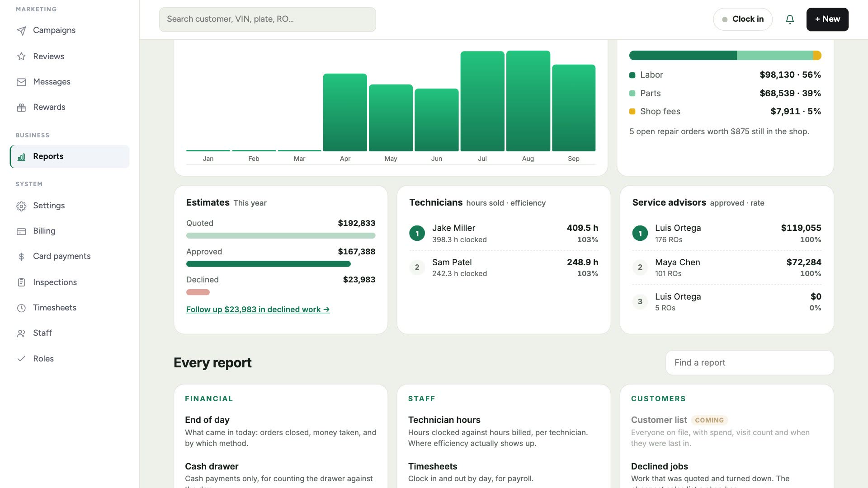
Task: Open the Cash drawer report
Action: [x=212, y=466]
